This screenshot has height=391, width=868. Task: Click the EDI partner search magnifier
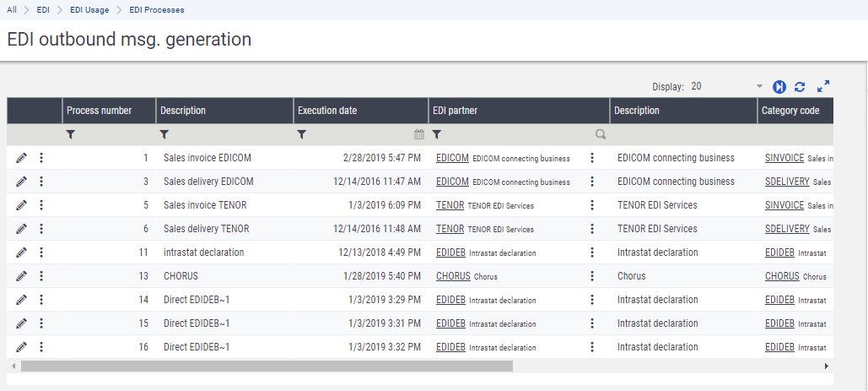tap(601, 134)
